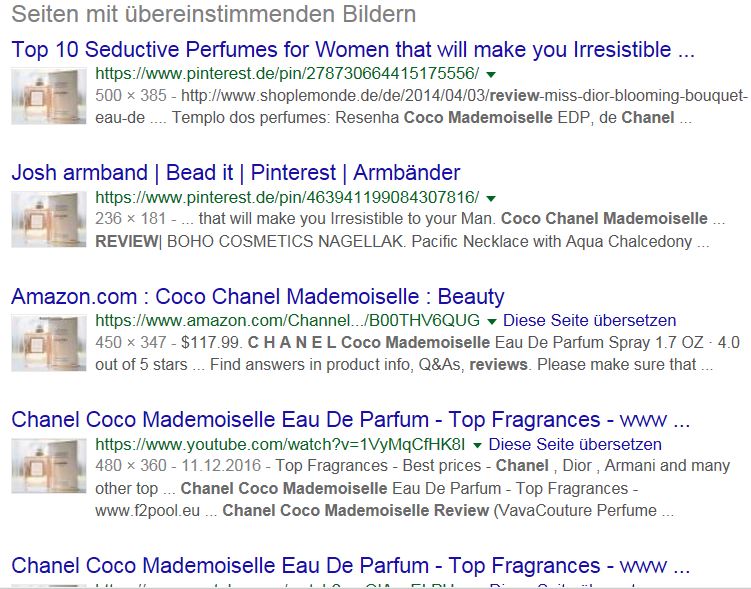Screen dimensions: 751x589
Task: Open perfume thumbnail of the Amazon result
Action: click(x=49, y=343)
